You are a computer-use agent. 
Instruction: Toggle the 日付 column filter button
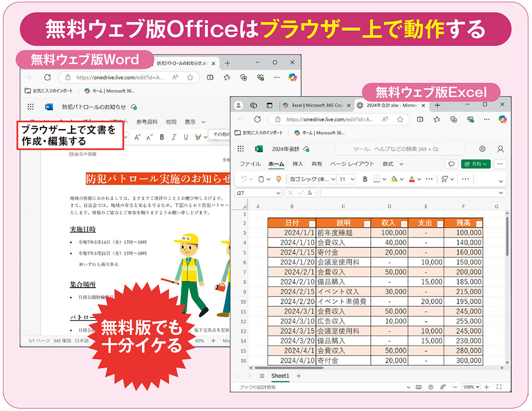click(x=312, y=223)
